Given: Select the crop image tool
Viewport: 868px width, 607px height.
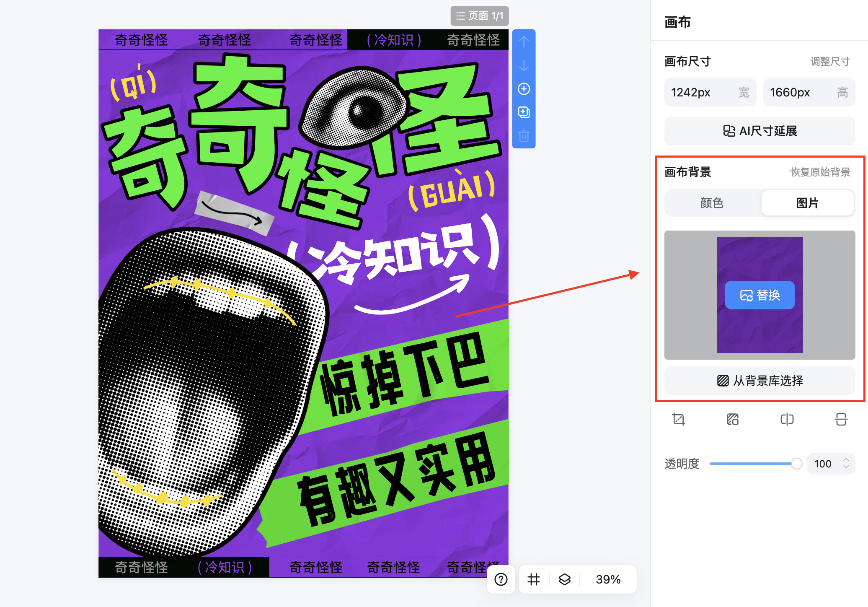Looking at the screenshot, I should coord(678,419).
